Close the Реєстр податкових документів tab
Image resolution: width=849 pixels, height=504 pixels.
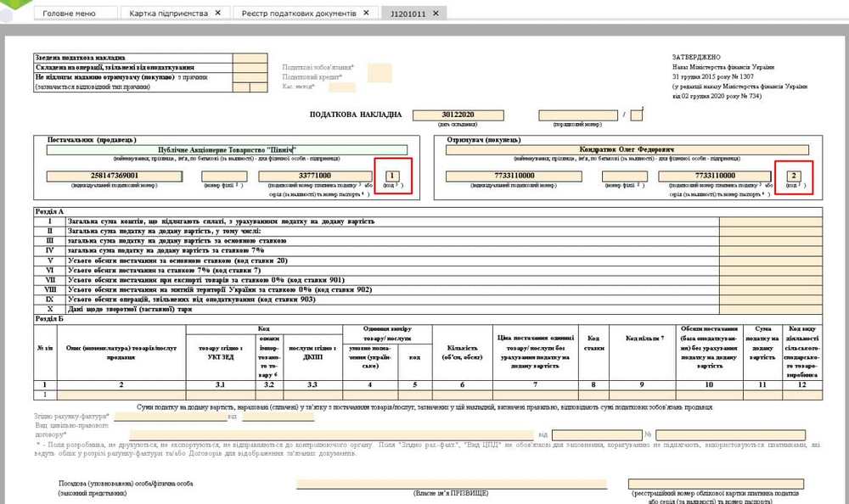[x=366, y=14]
